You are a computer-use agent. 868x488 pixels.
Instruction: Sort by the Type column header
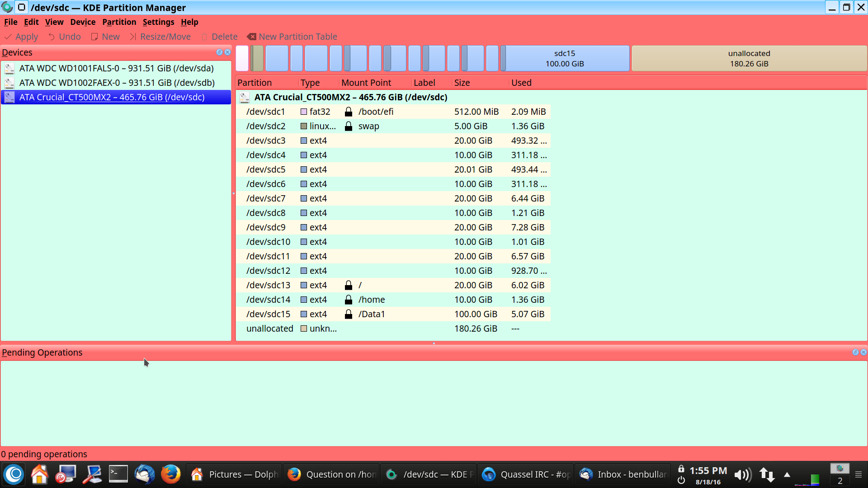point(319,83)
